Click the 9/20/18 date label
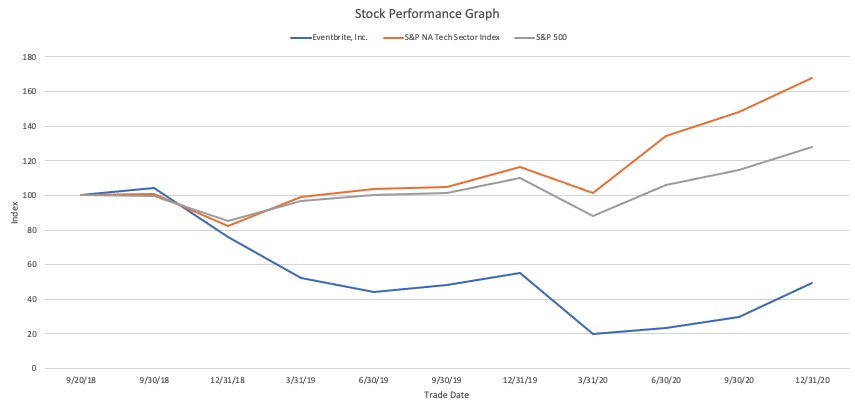The height and width of the screenshot is (406, 855). (81, 380)
